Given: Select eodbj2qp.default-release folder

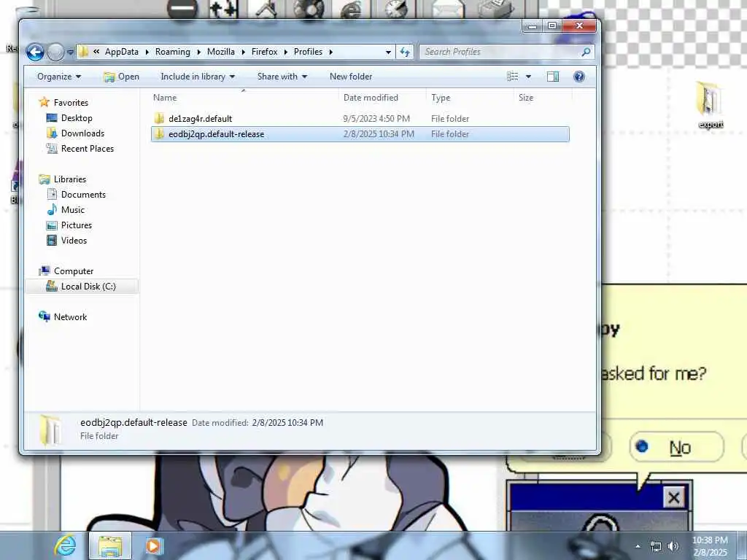Looking at the screenshot, I should (x=360, y=134).
